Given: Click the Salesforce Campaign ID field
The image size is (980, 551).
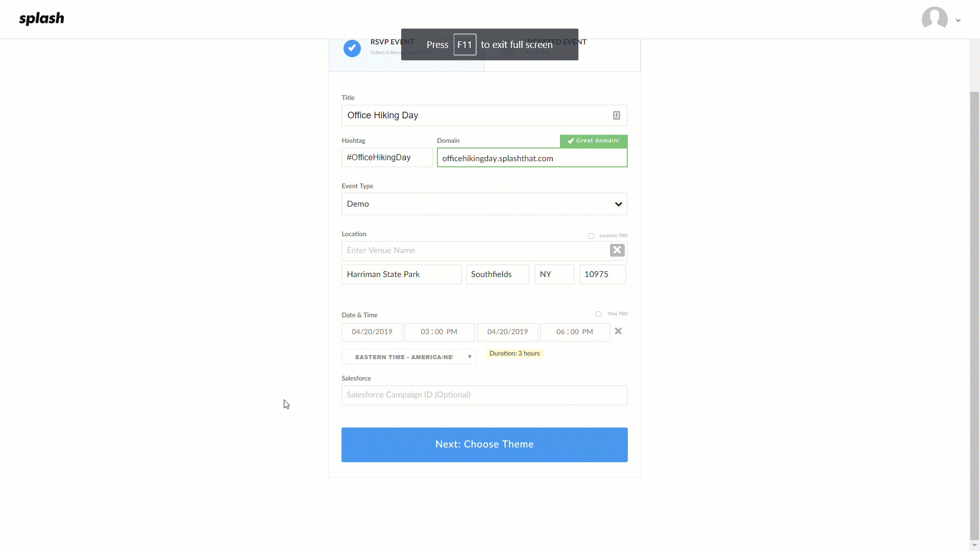Looking at the screenshot, I should click(484, 395).
